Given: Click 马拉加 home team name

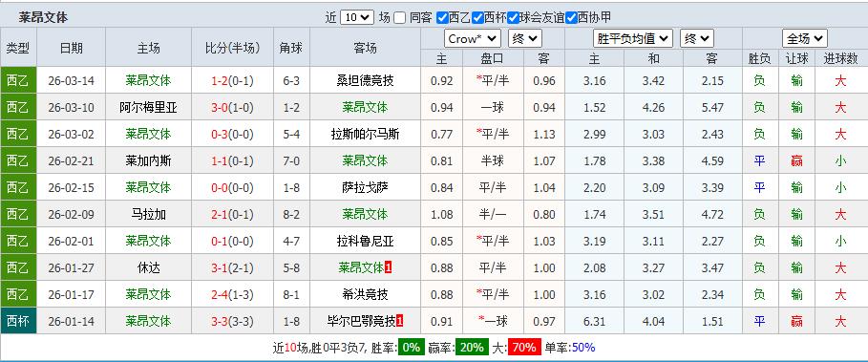Looking at the screenshot, I should (x=148, y=214).
